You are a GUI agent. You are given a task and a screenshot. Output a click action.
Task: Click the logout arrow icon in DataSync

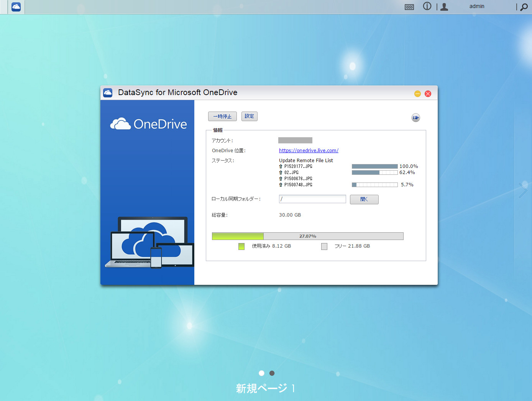pos(416,118)
